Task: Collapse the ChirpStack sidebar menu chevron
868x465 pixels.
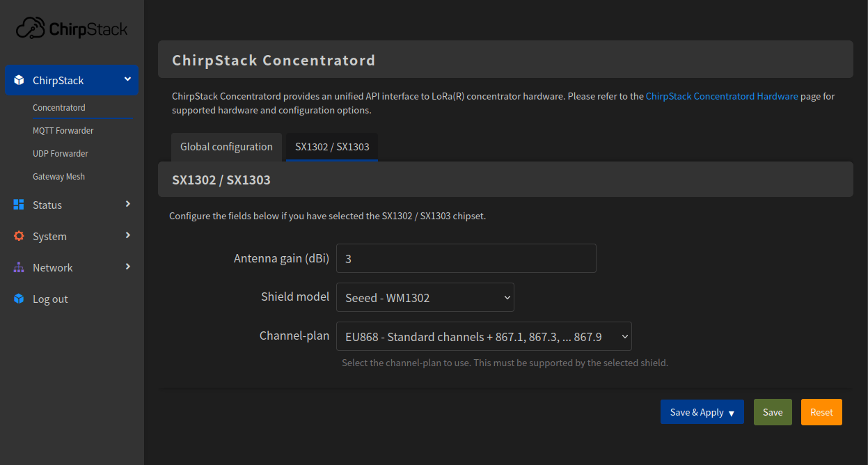Action: (127, 79)
